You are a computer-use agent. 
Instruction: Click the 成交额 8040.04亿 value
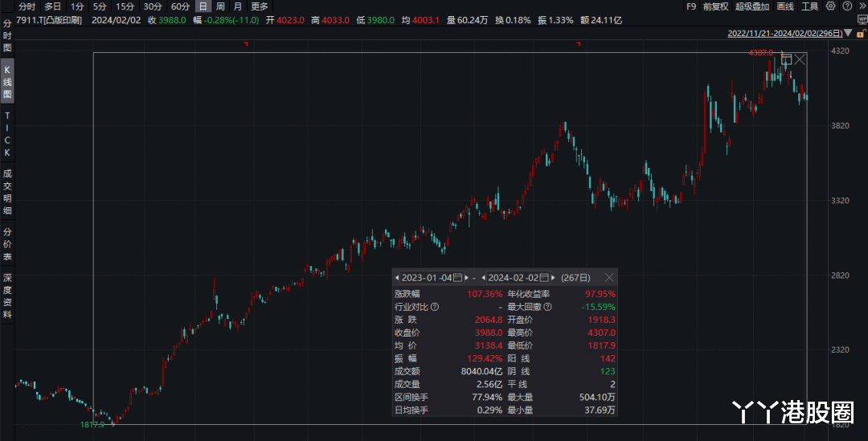coord(481,371)
